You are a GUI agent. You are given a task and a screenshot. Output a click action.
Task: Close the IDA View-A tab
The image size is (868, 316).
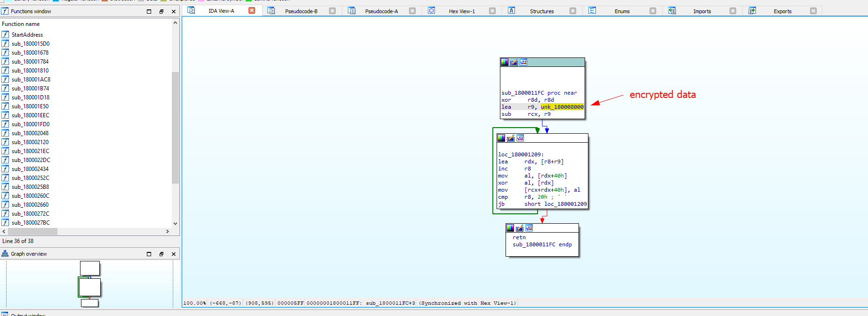coord(252,11)
